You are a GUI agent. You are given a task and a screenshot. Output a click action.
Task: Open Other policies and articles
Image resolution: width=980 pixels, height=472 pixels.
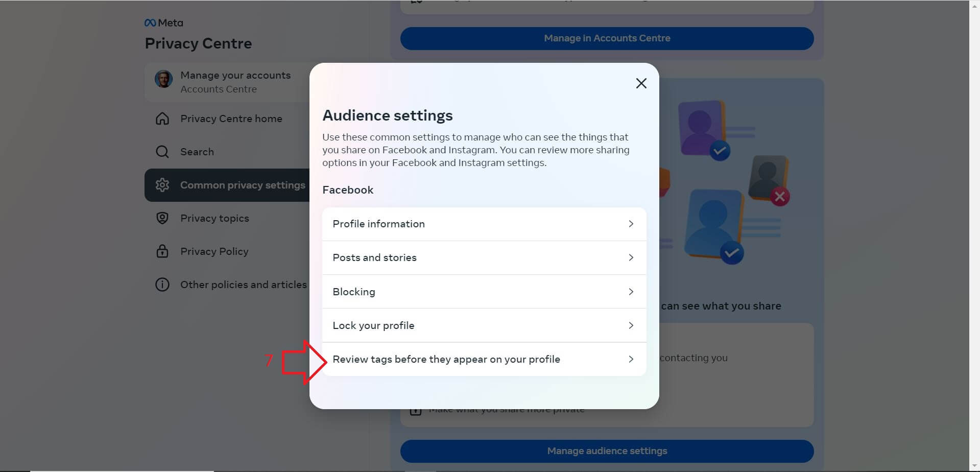coord(227,285)
